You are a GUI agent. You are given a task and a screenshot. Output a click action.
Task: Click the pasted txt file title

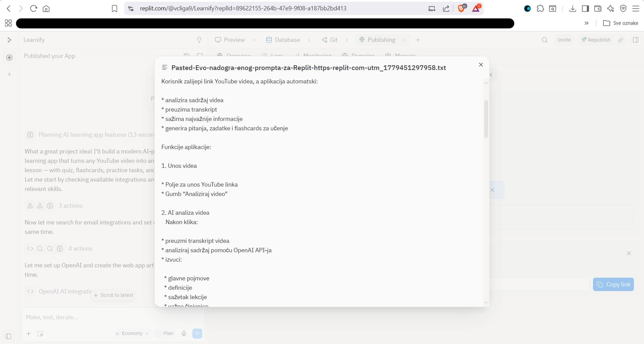pyautogui.click(x=309, y=68)
